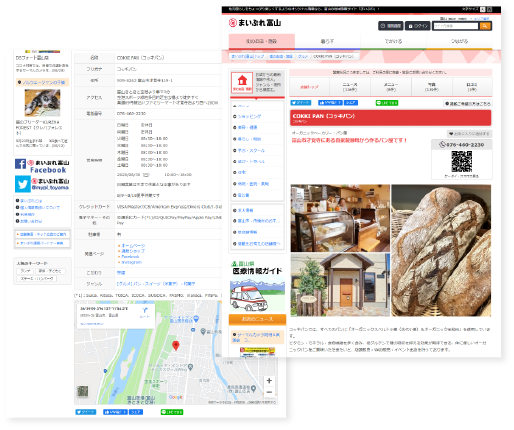Click the red house shop-search icon
This screenshot has height=430, width=514.
coord(242,82)
